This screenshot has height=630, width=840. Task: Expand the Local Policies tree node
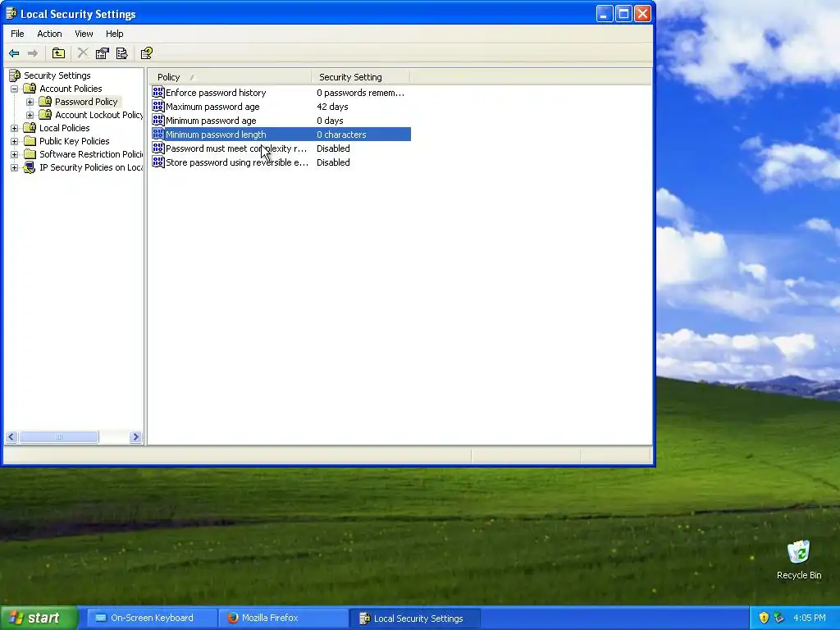click(x=15, y=128)
